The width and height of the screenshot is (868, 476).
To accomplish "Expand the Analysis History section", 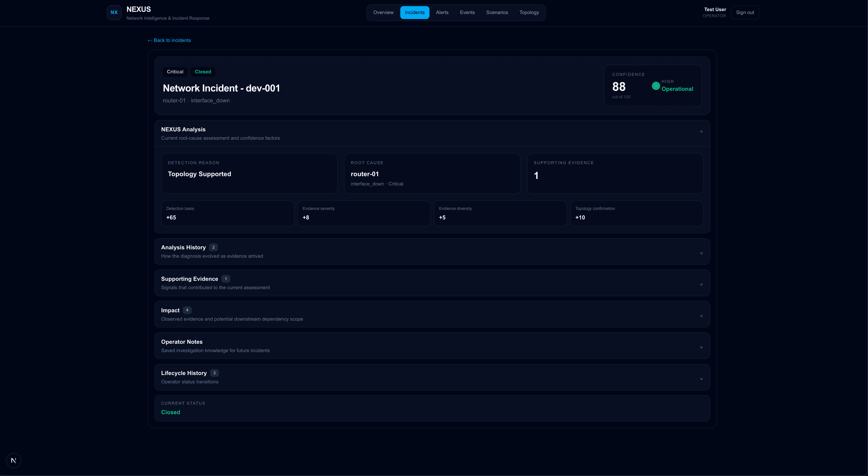I will [x=432, y=251].
